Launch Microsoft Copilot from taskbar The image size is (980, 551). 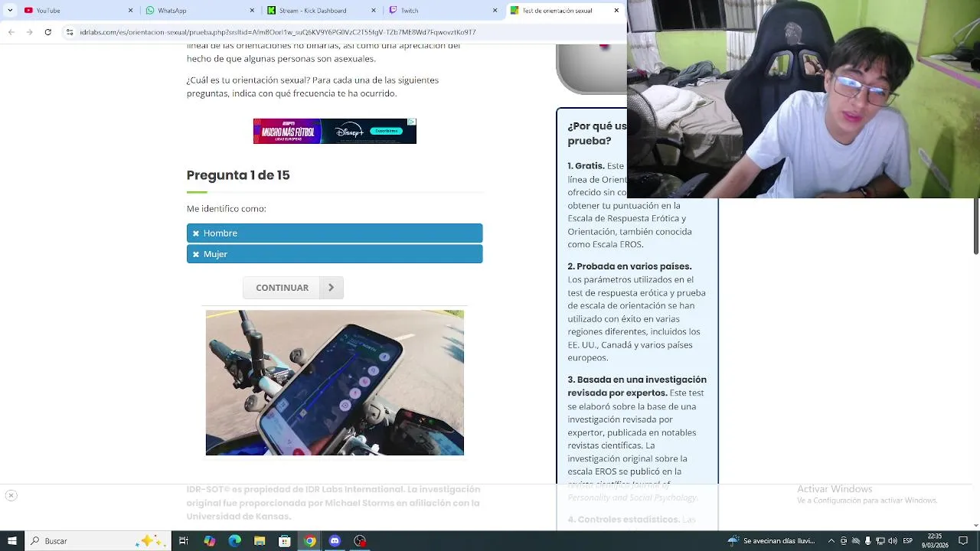point(209,541)
